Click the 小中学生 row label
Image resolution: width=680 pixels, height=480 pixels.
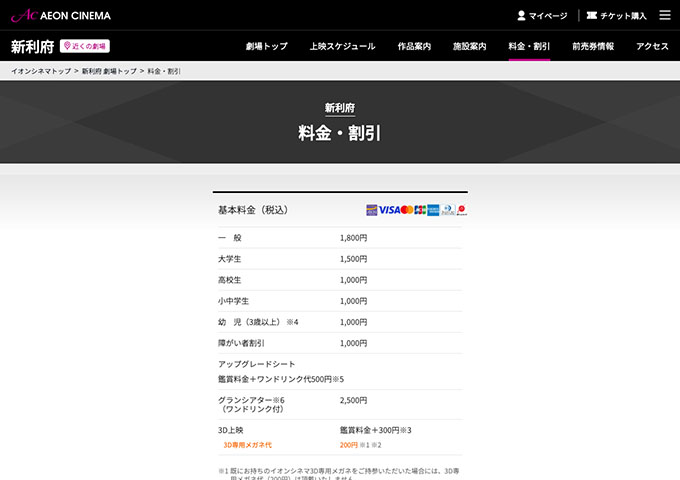233,301
